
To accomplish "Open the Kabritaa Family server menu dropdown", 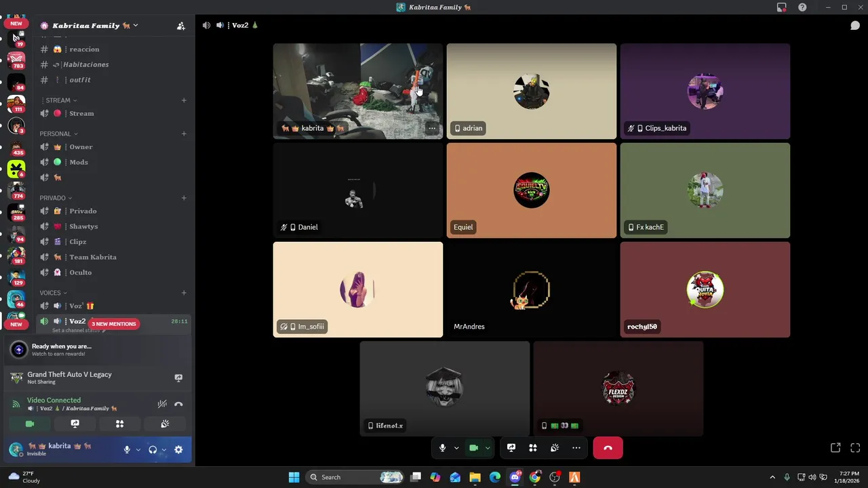I will [90, 26].
